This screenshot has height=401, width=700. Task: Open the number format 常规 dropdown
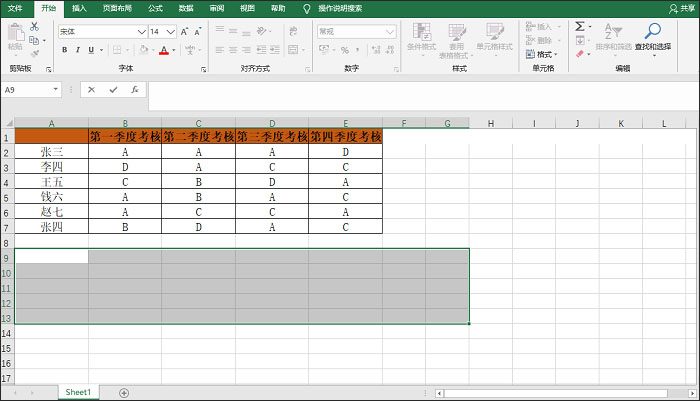coord(390,32)
